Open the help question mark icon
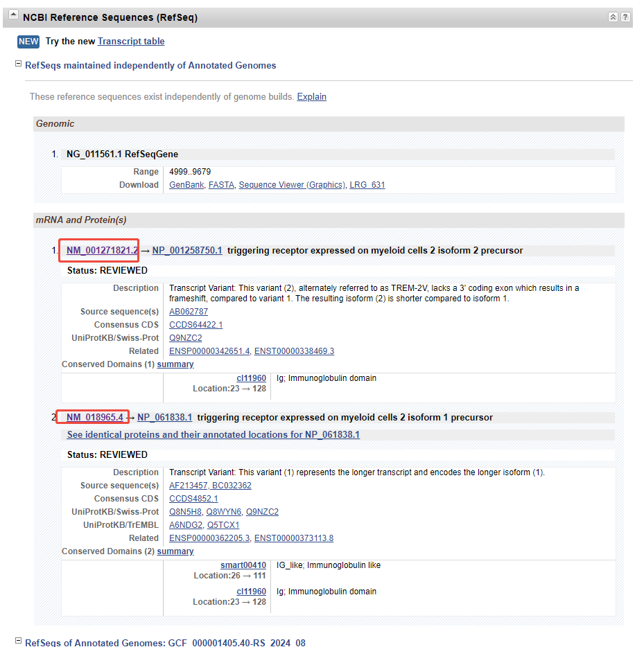This screenshot has width=644, height=647. tap(625, 17)
